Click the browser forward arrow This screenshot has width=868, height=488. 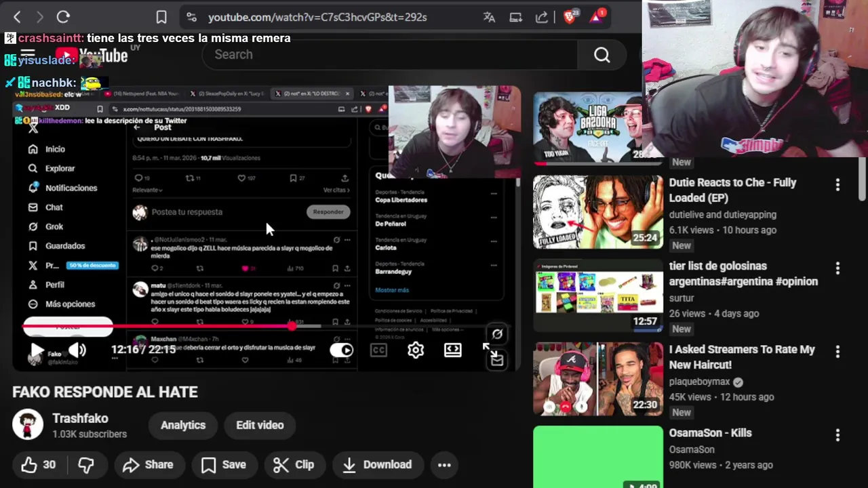pyautogui.click(x=39, y=17)
